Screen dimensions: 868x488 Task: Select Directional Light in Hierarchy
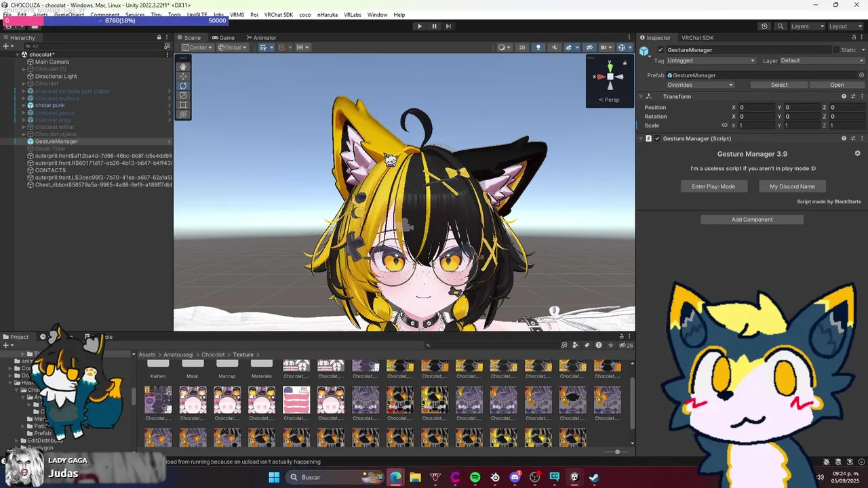(x=56, y=77)
